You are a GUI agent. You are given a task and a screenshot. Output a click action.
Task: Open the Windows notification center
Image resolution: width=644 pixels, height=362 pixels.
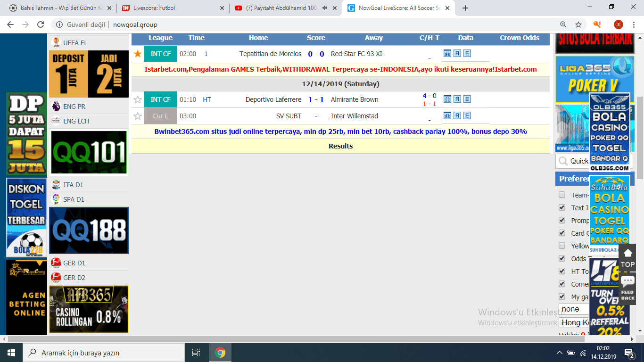tap(629, 353)
